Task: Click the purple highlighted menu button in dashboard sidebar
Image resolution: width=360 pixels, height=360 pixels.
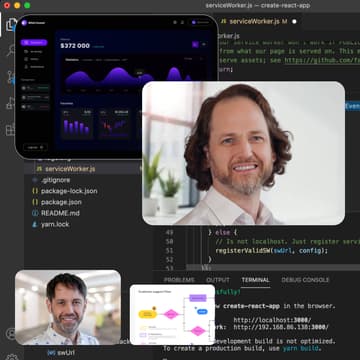Action: (x=34, y=43)
